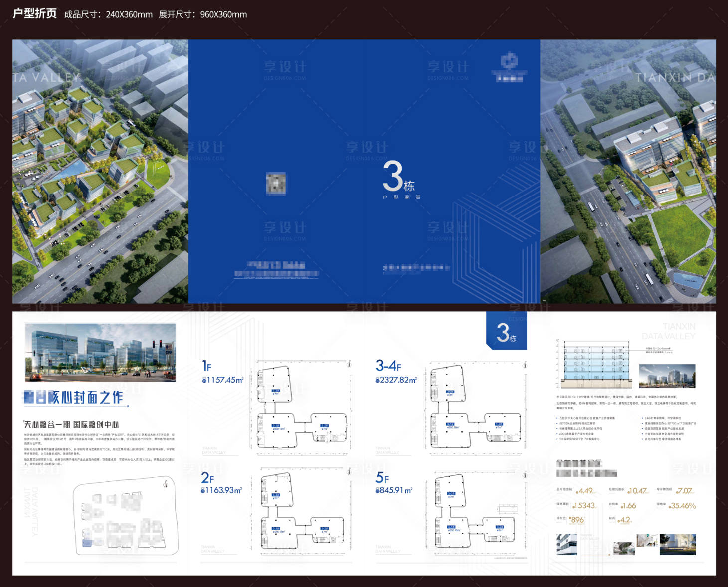Select the 3-4F floor plan drawing
The width and height of the screenshot is (728, 587).
point(476,408)
